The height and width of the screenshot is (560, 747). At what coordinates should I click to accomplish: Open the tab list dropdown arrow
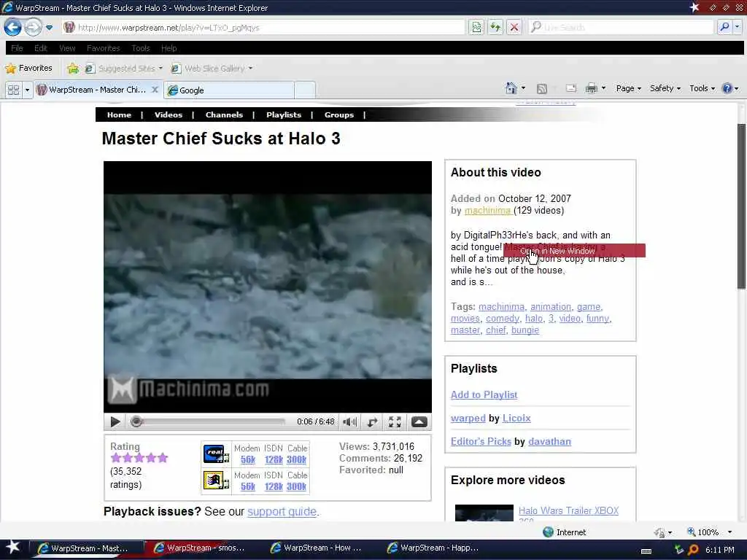[27, 90]
